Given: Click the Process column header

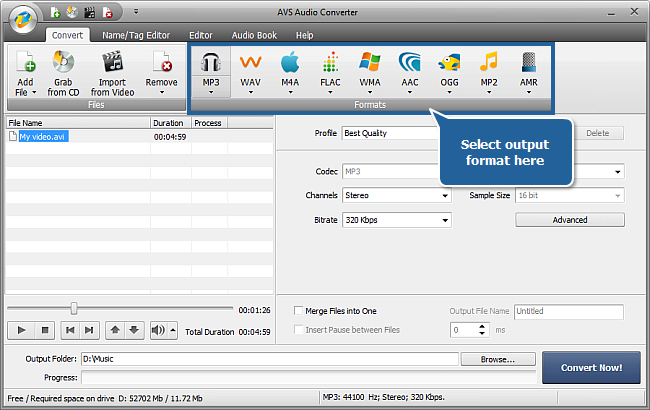Looking at the screenshot, I should pos(209,123).
